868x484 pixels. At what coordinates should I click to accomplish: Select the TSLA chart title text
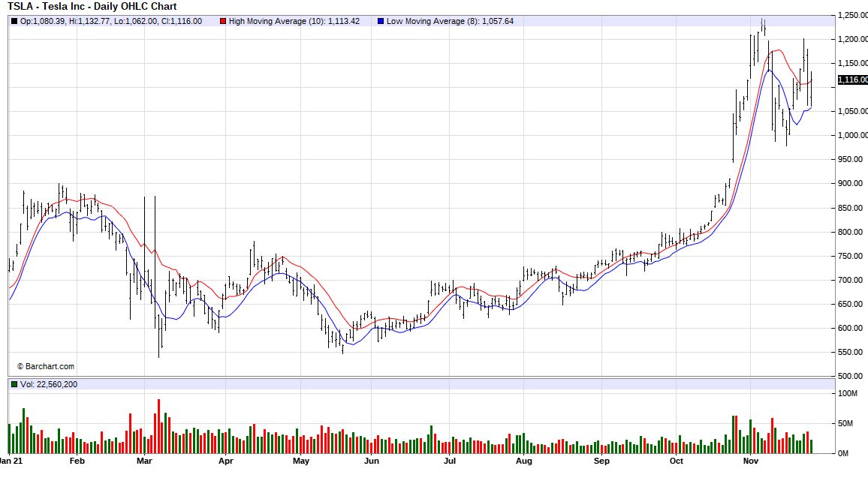(x=92, y=7)
